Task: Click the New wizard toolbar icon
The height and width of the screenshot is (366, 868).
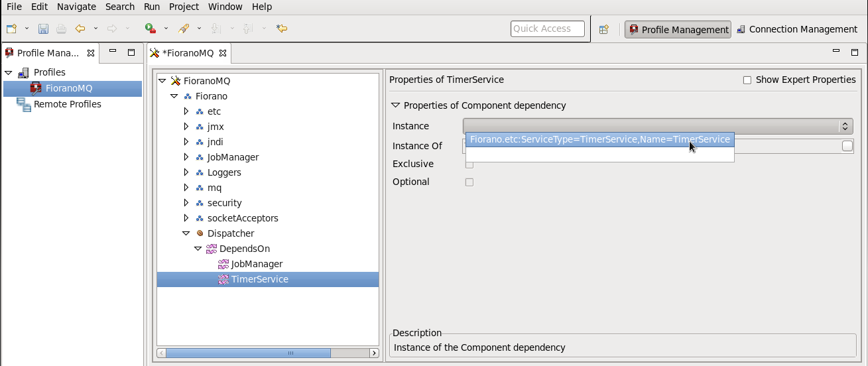Action: [11, 29]
